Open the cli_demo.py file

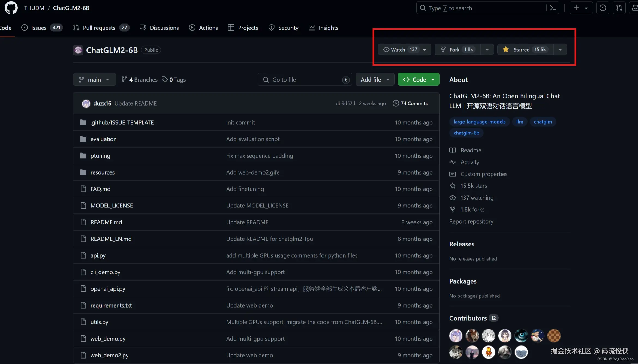tap(105, 272)
